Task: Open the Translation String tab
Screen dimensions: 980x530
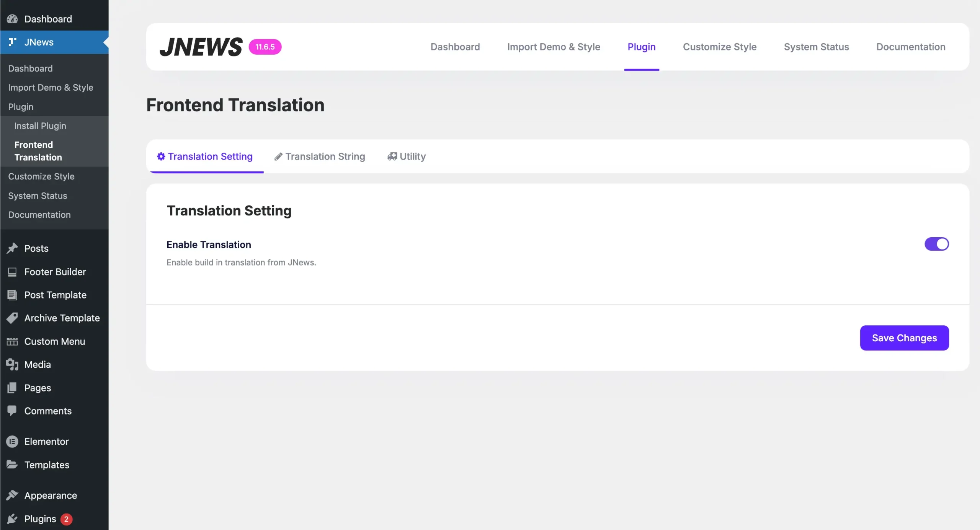Action: pyautogui.click(x=320, y=157)
